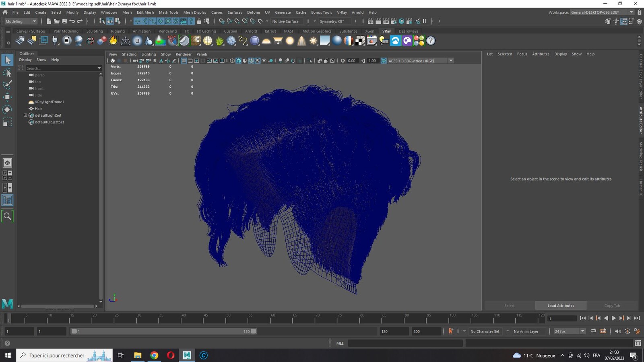Image resolution: width=644 pixels, height=362 pixels.
Task: Toggle loop playback icon near fps
Action: click(x=593, y=331)
